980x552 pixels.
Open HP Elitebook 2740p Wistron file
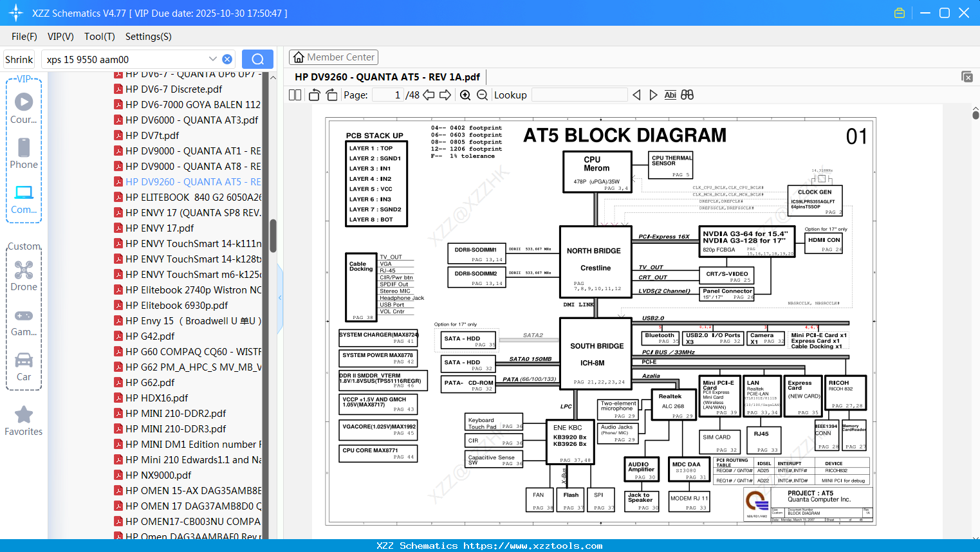[x=187, y=290]
